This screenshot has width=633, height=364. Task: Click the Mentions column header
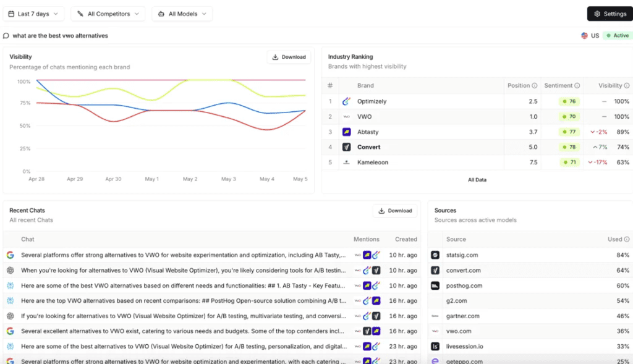pos(366,239)
